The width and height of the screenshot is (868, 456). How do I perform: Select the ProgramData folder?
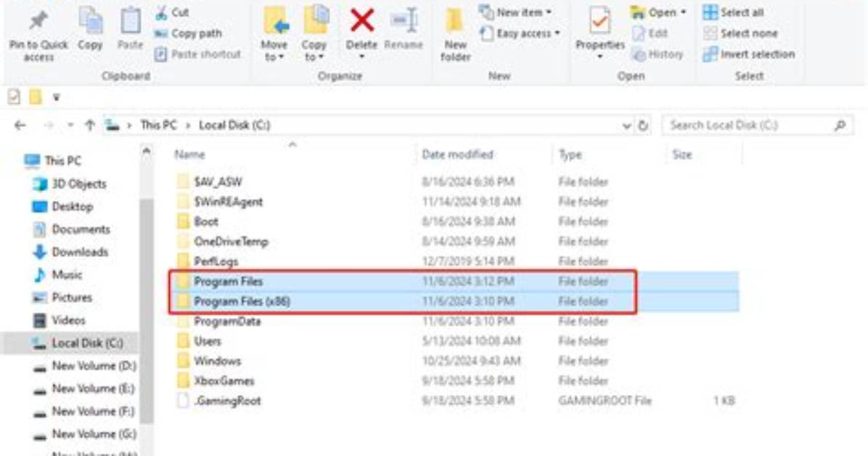click(x=218, y=322)
